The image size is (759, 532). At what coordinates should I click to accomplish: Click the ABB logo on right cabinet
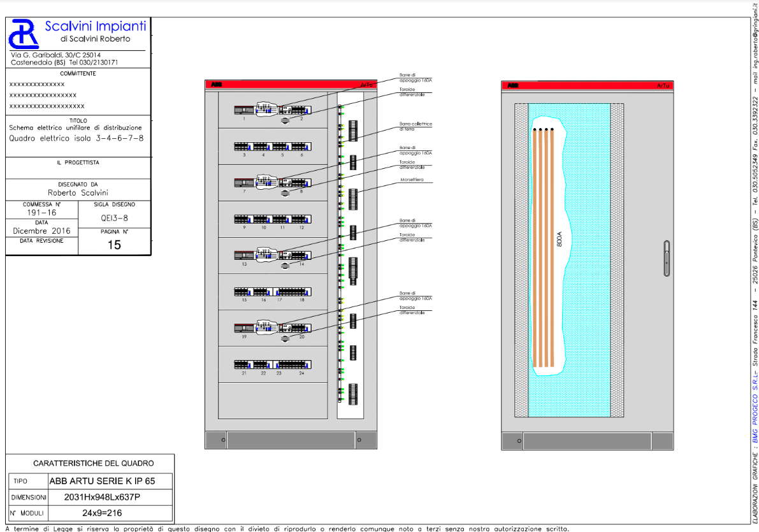(512, 85)
